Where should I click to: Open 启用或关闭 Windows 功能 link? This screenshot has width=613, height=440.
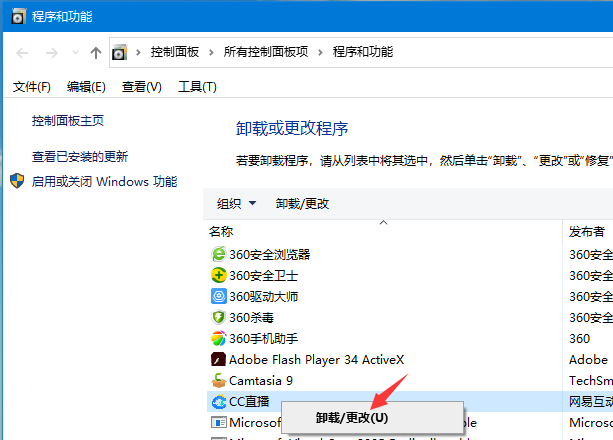point(104,181)
